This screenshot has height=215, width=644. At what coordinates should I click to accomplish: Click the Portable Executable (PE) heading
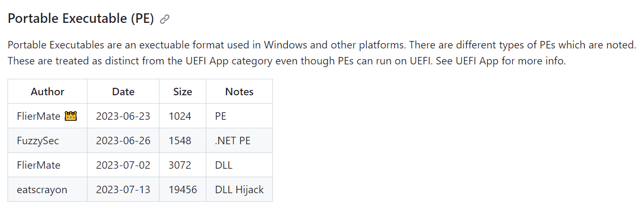(80, 19)
